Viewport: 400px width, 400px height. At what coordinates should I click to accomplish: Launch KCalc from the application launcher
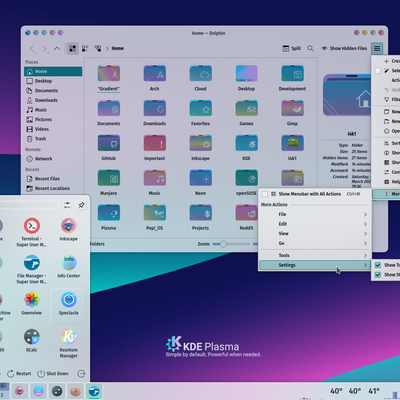[32, 340]
